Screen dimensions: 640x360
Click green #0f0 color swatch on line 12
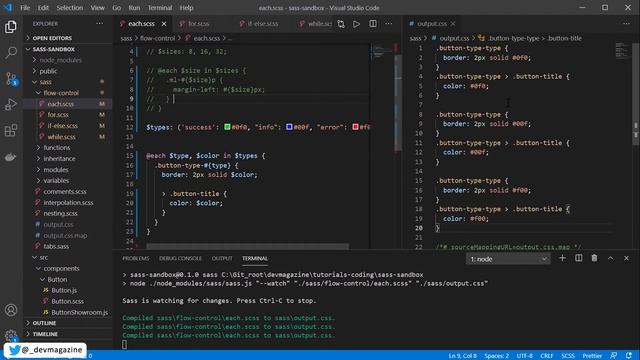[x=227, y=127]
